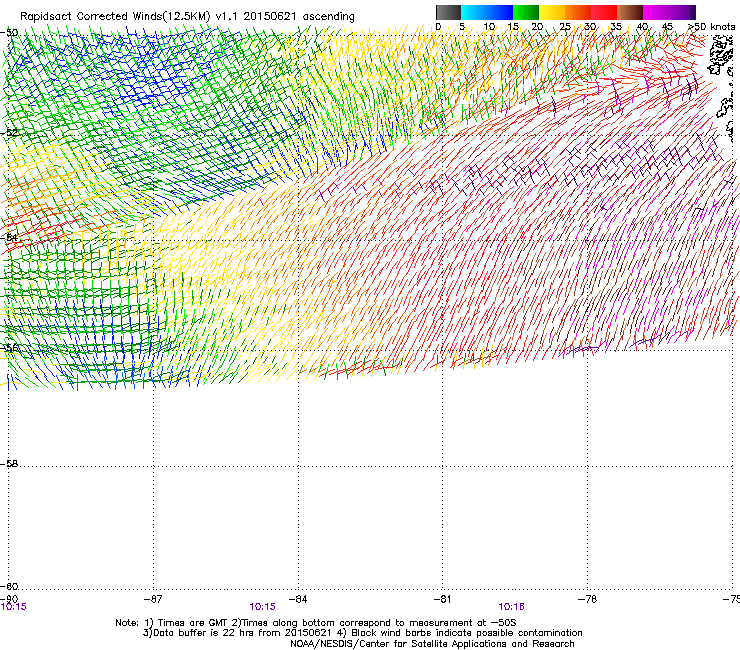
Task: Click the "25" legend scale label
Action: point(565,27)
